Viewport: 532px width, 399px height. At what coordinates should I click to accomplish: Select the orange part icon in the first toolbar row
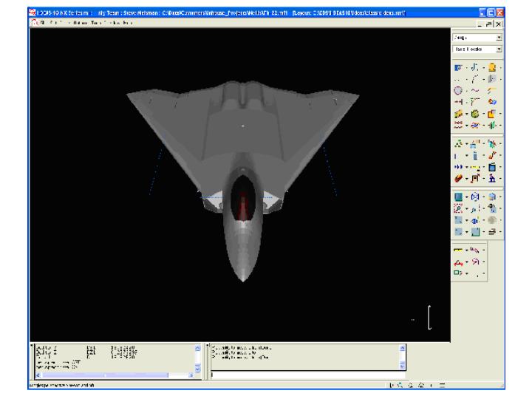492,67
